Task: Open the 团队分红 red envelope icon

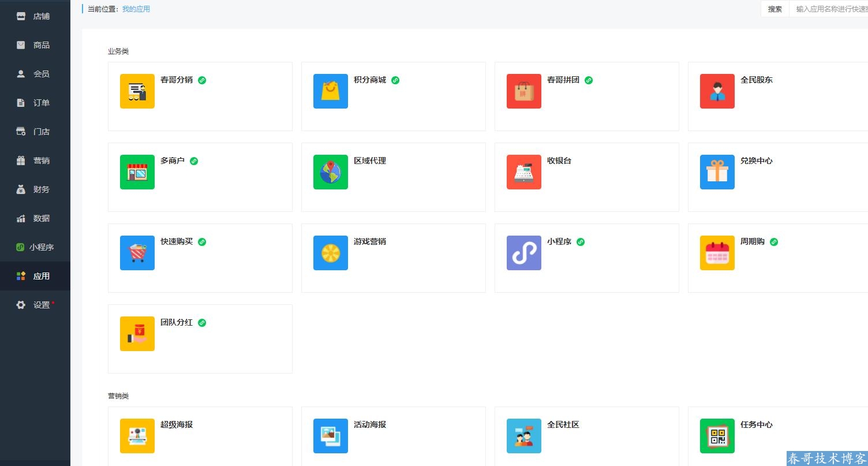Action: [x=137, y=334]
